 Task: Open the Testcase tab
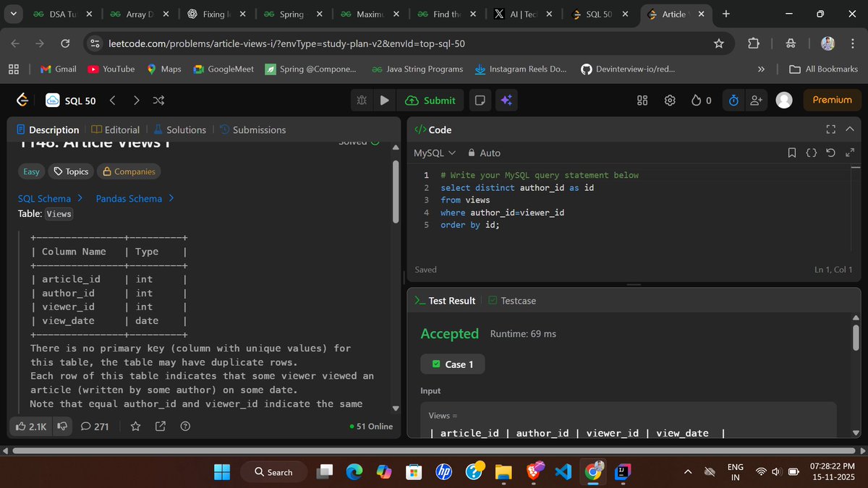click(512, 301)
